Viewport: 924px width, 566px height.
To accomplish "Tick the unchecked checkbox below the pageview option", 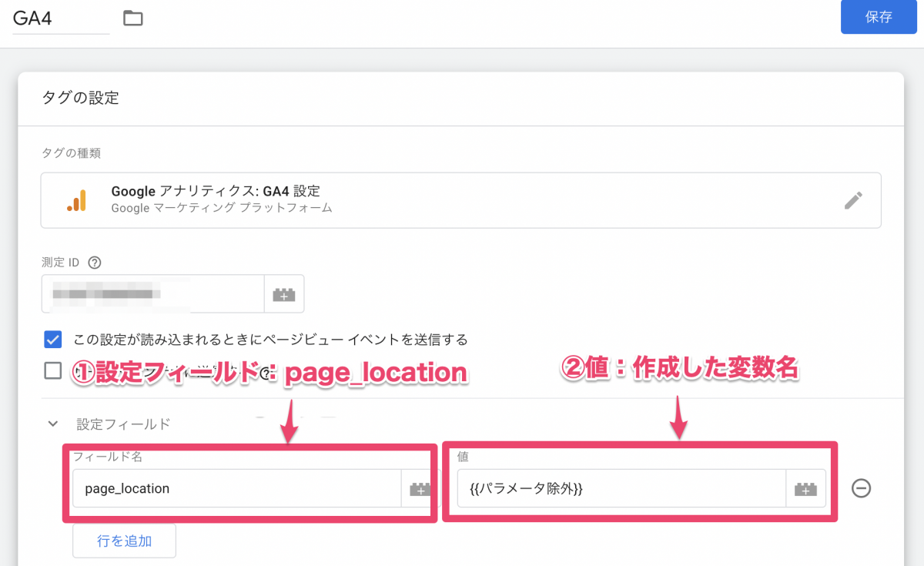I will click(x=53, y=371).
